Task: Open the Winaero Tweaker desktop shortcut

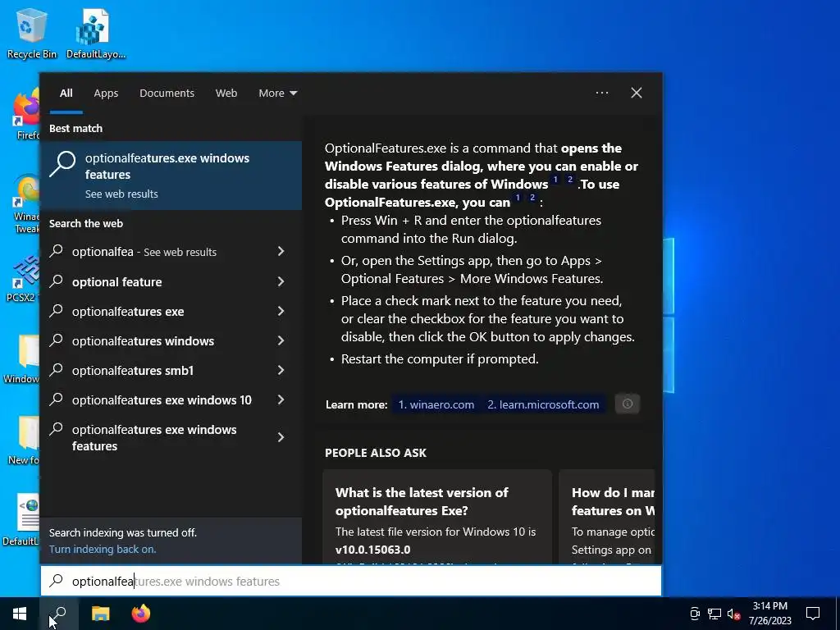Action: tap(25, 203)
